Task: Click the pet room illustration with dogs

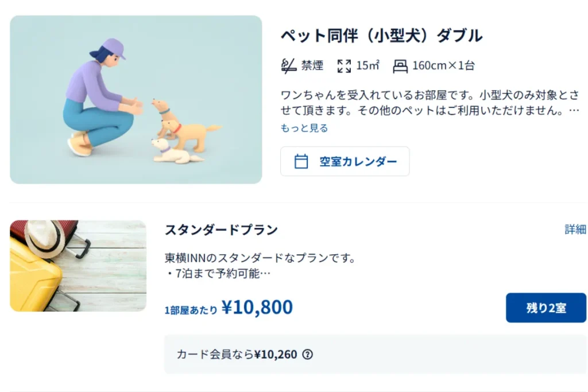Action: [136, 99]
